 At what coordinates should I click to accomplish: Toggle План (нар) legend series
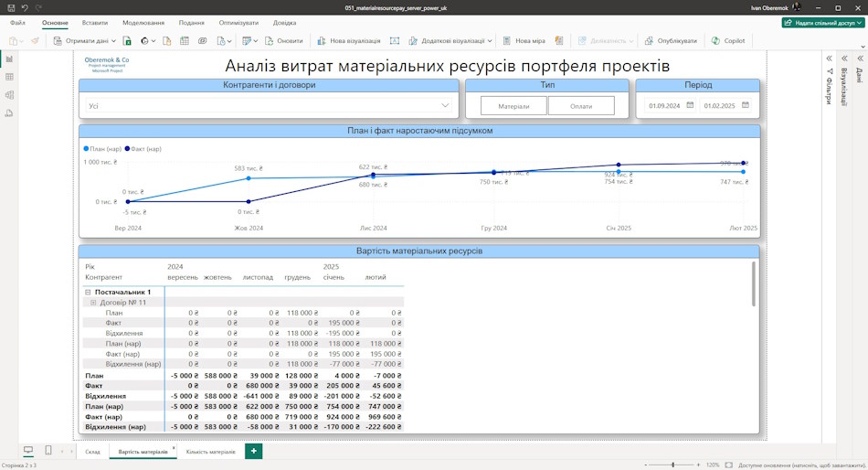click(102, 149)
